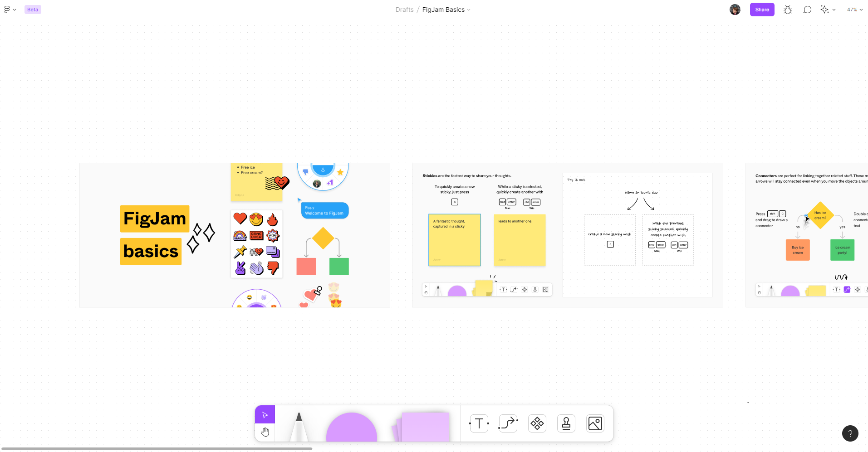Viewport: 868px width, 452px height.
Task: Click the Share button
Action: tap(762, 10)
